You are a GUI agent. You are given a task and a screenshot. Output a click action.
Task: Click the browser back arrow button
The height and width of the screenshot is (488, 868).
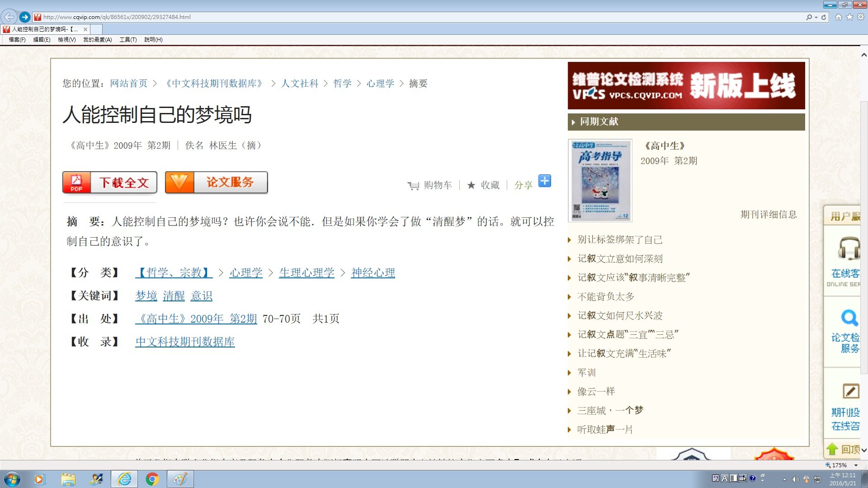pos(9,17)
